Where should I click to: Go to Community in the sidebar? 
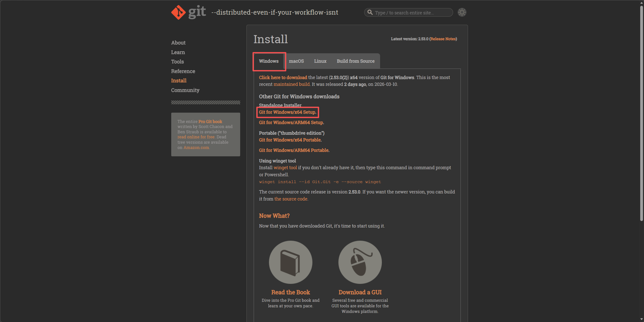[x=185, y=90]
